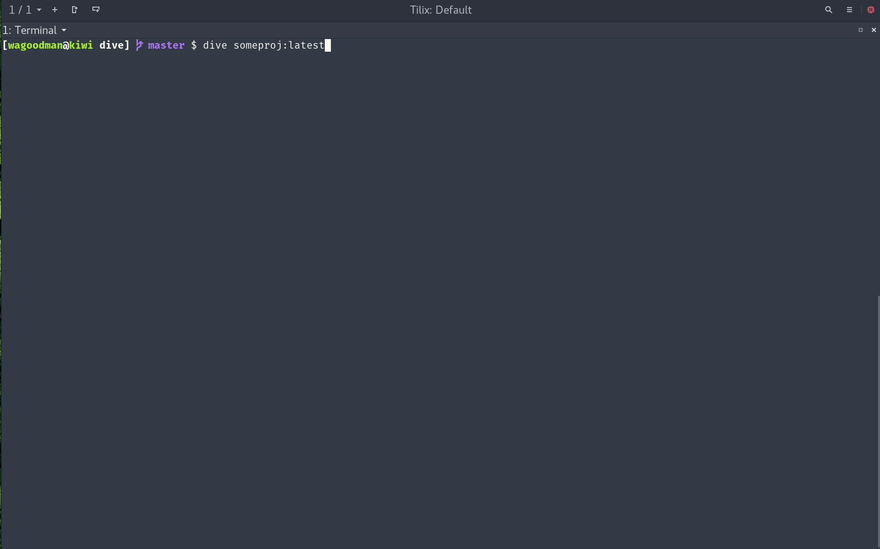This screenshot has width=880, height=549.
Task: Close the Tilix window
Action: tap(870, 10)
